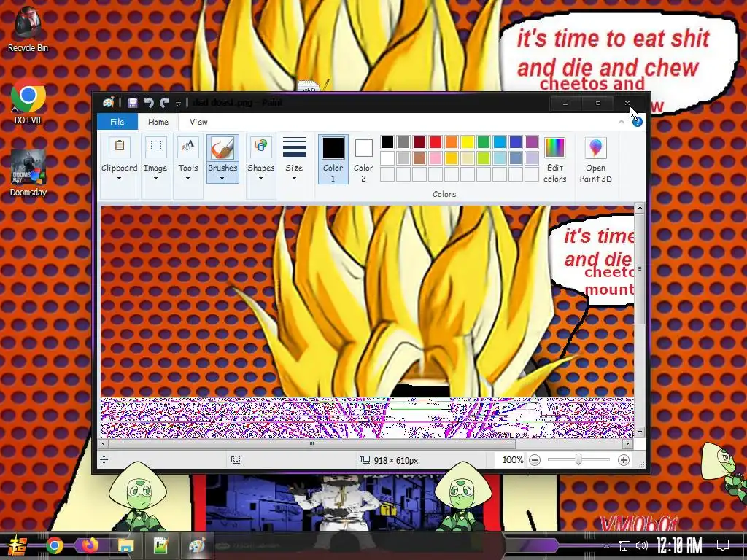Switch to the View tab
Screen dimensions: 747x560
click(198, 122)
